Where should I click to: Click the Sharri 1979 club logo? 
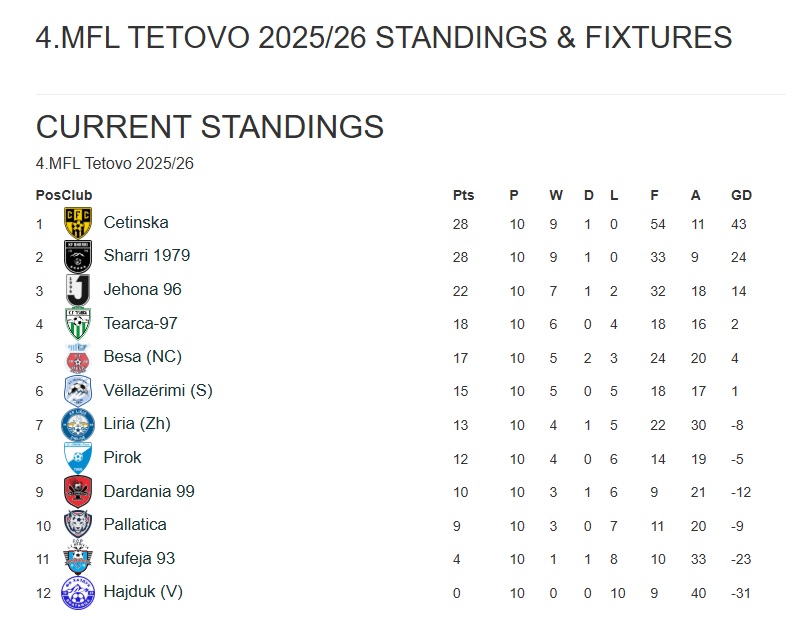tap(78, 257)
